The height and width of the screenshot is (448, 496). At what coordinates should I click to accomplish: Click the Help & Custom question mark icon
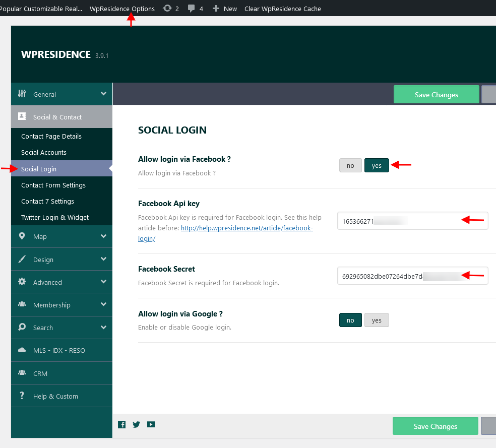click(22, 396)
